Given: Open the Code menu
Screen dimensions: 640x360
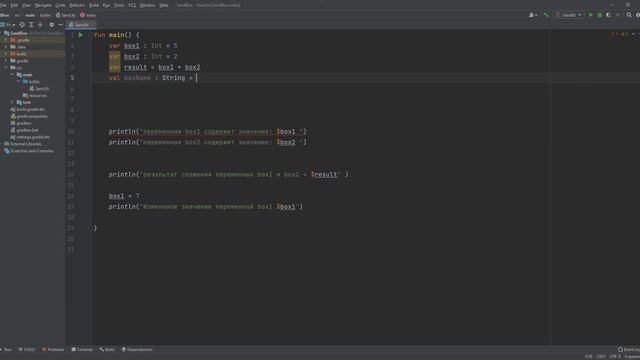Looking at the screenshot, I should 60,5.
